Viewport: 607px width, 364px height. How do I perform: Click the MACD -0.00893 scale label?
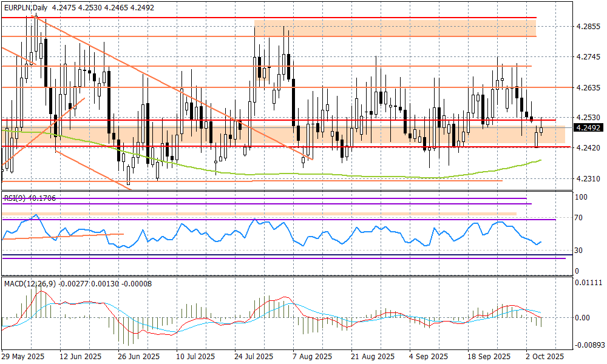pyautogui.click(x=589, y=345)
